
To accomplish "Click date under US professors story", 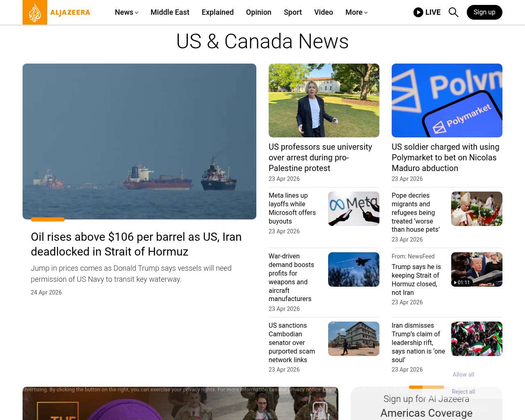I will click(x=284, y=179).
